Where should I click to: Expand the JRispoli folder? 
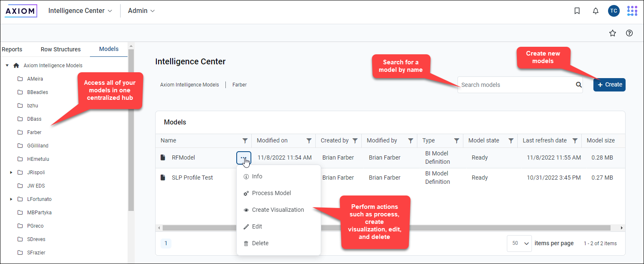[x=11, y=173]
